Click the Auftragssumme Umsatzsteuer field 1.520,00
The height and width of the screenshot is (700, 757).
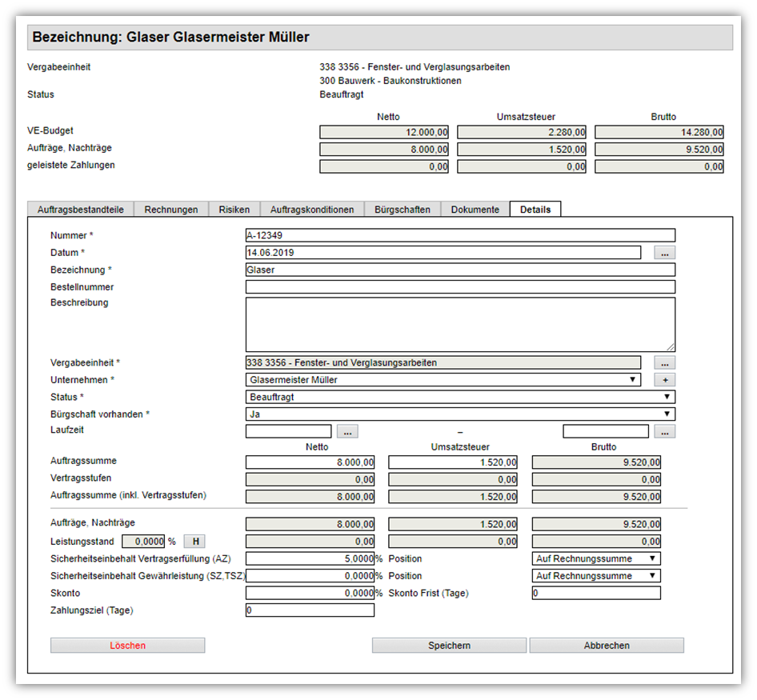click(453, 462)
